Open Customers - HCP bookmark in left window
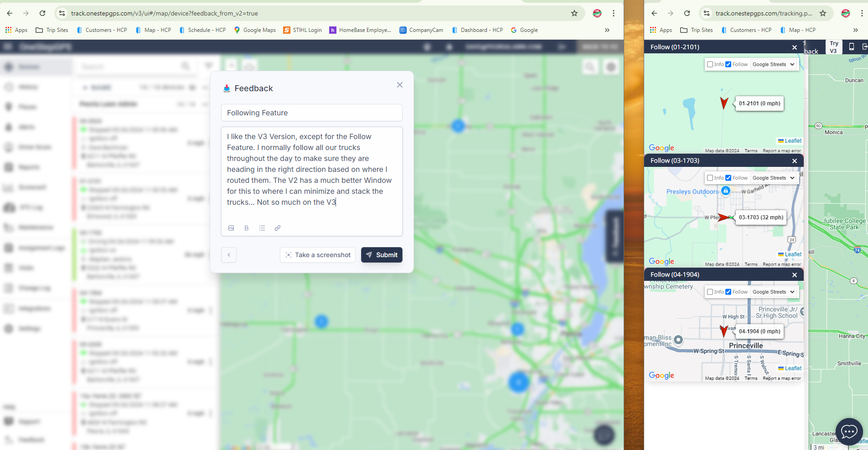868x450 pixels. (x=102, y=30)
